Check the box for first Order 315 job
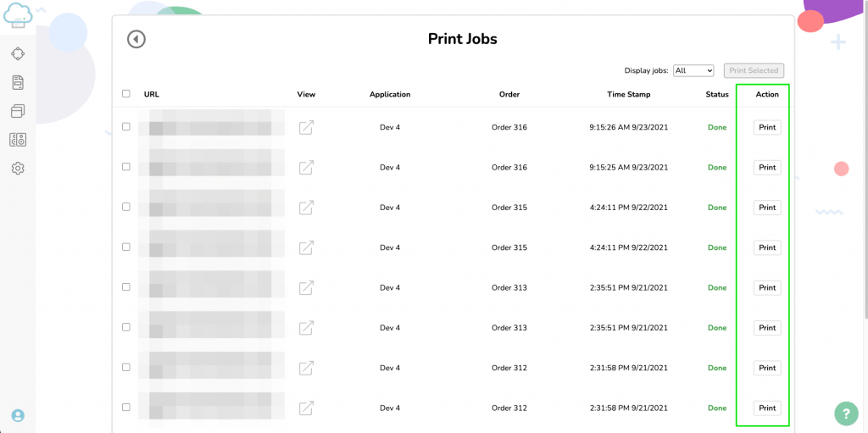This screenshot has height=433, width=868. (x=126, y=207)
